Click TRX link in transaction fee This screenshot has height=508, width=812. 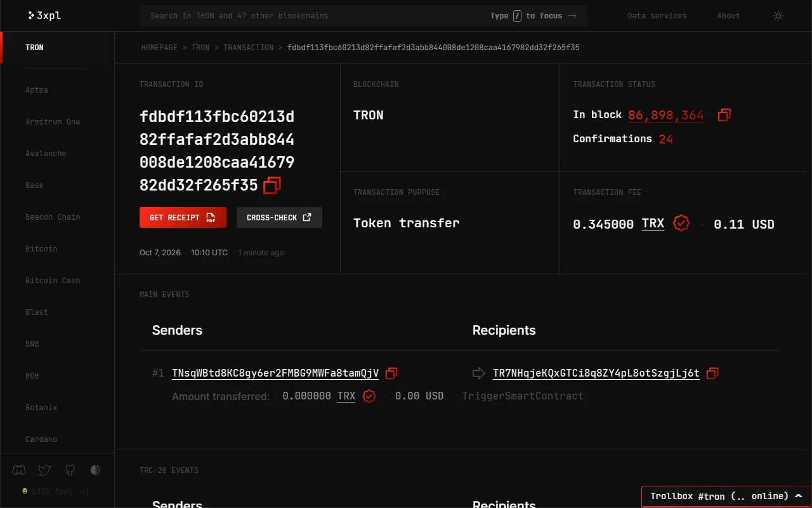tap(653, 224)
